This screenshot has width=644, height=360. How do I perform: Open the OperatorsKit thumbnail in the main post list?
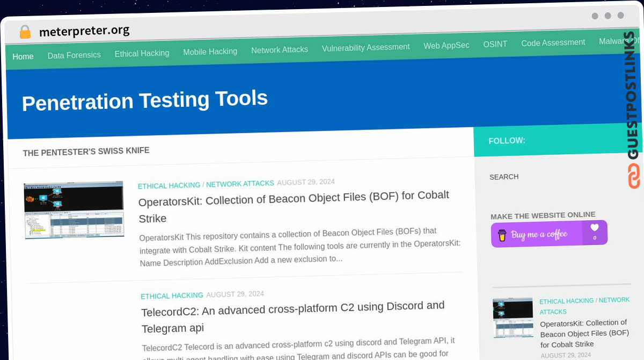point(74,210)
